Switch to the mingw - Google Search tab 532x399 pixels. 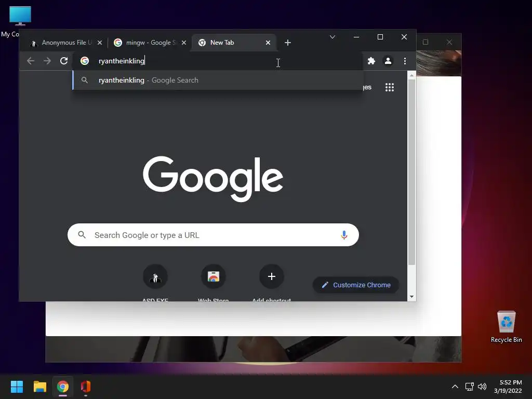150,43
